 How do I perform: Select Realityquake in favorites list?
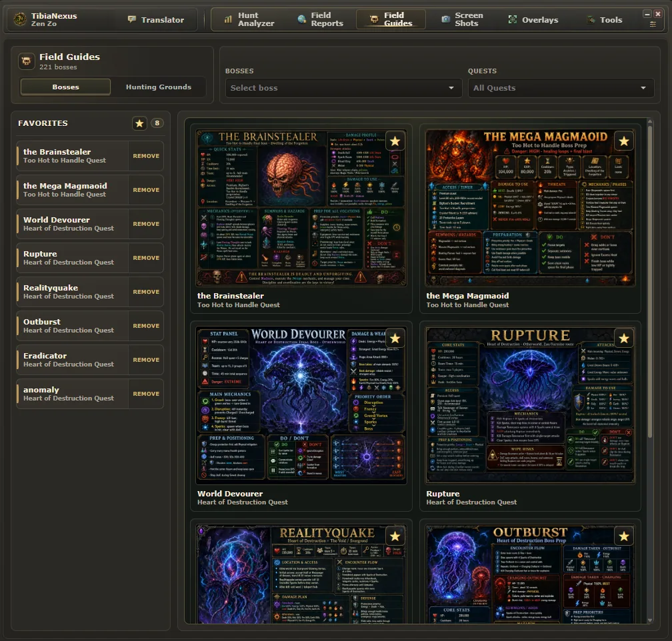pos(72,292)
